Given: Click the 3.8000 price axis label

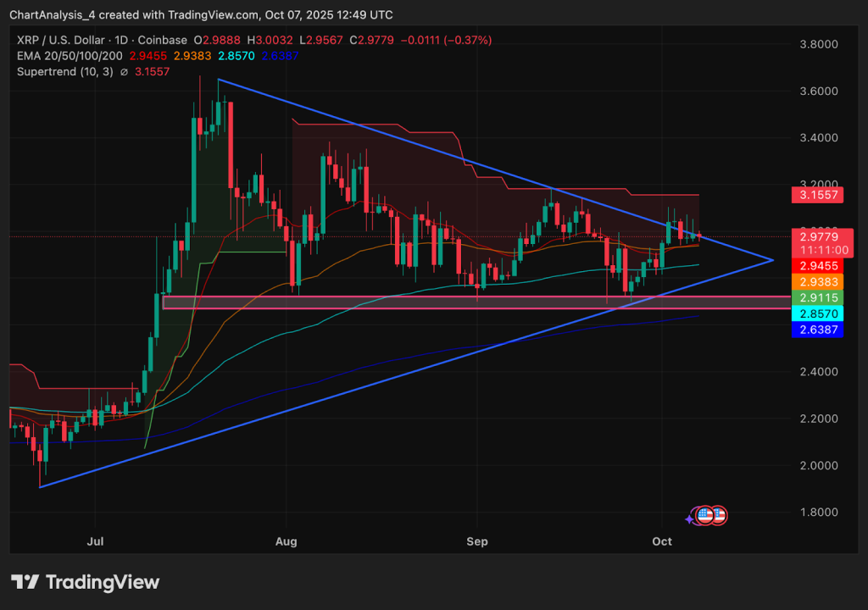Looking at the screenshot, I should point(819,44).
